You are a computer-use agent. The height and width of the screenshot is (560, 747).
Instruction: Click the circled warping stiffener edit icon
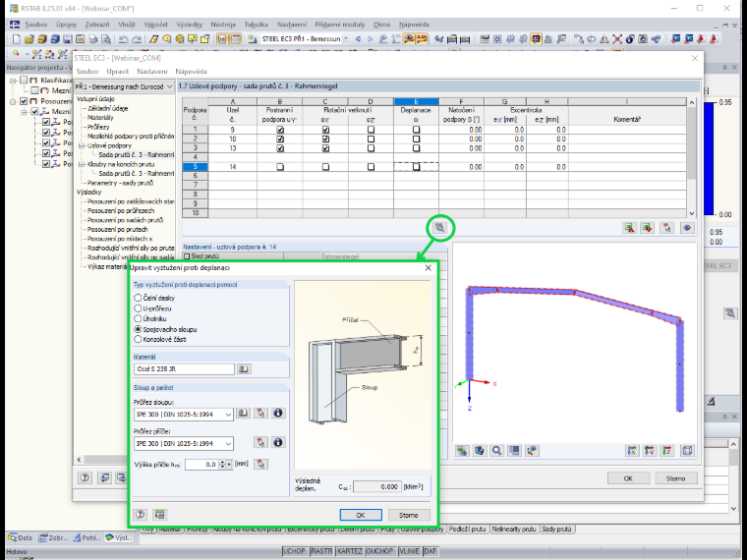439,228
